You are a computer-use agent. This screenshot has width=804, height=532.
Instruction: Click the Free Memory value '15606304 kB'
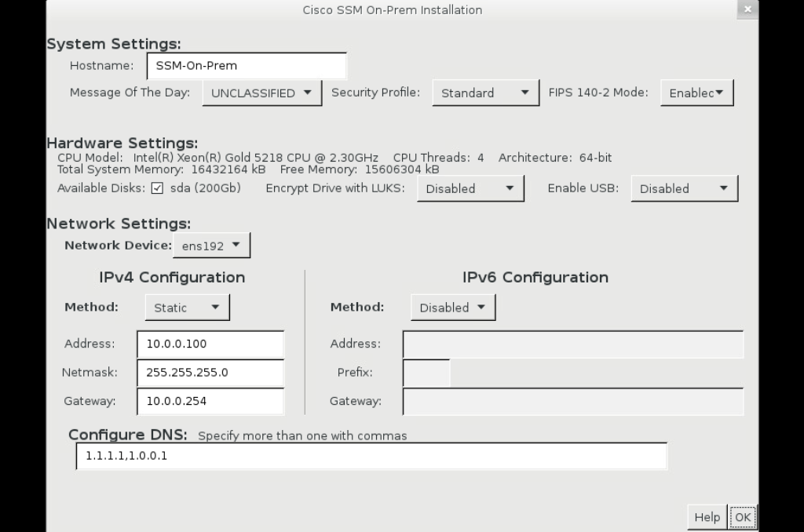(x=402, y=169)
